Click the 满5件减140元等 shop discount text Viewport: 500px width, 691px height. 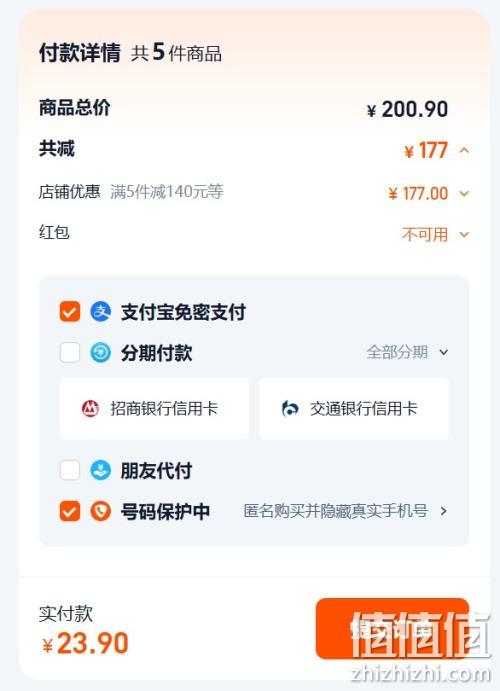click(x=167, y=192)
